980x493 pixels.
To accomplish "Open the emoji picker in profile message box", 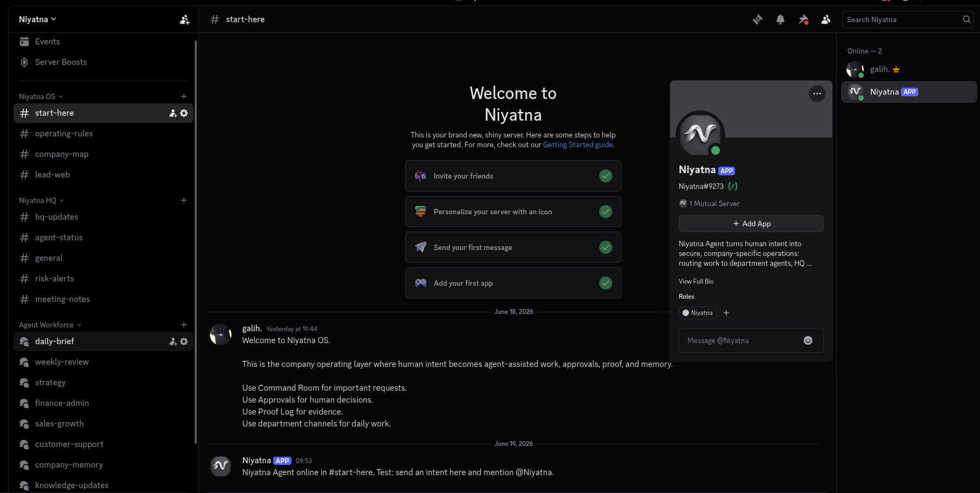I will pos(808,340).
